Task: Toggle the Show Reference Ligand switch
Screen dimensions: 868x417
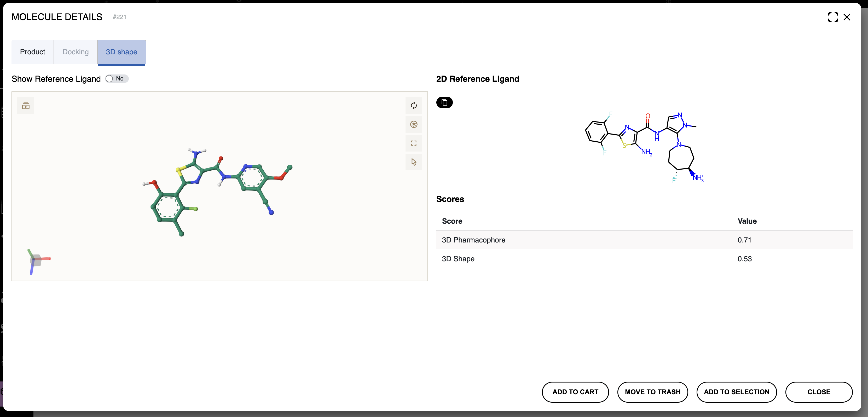Action: (x=116, y=79)
